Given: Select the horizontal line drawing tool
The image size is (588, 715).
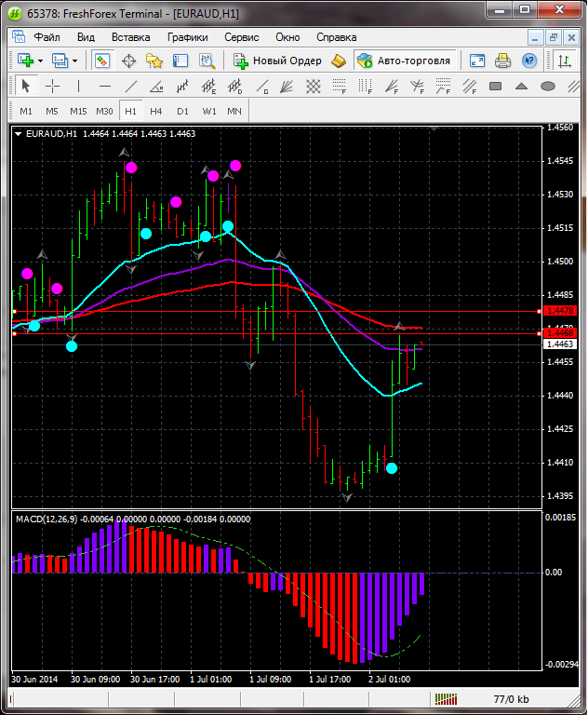Looking at the screenshot, I should click(105, 86).
